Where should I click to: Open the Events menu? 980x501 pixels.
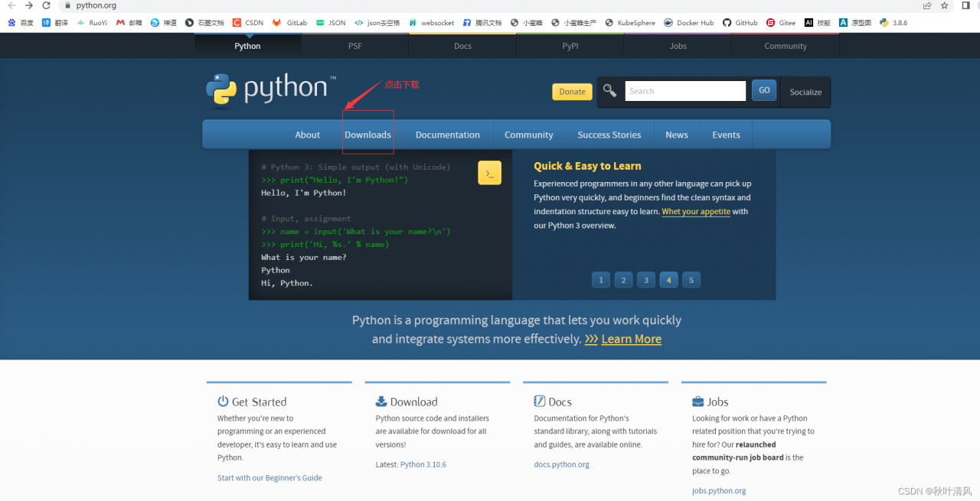click(x=727, y=135)
